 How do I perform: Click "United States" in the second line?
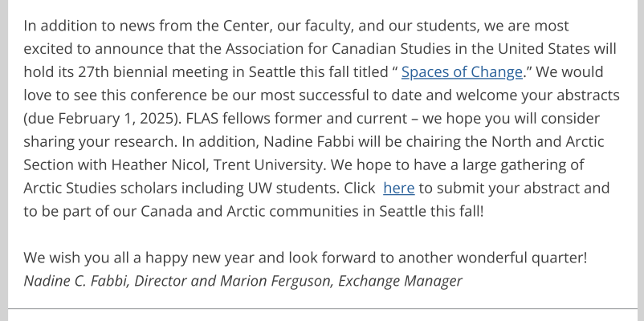point(544,49)
